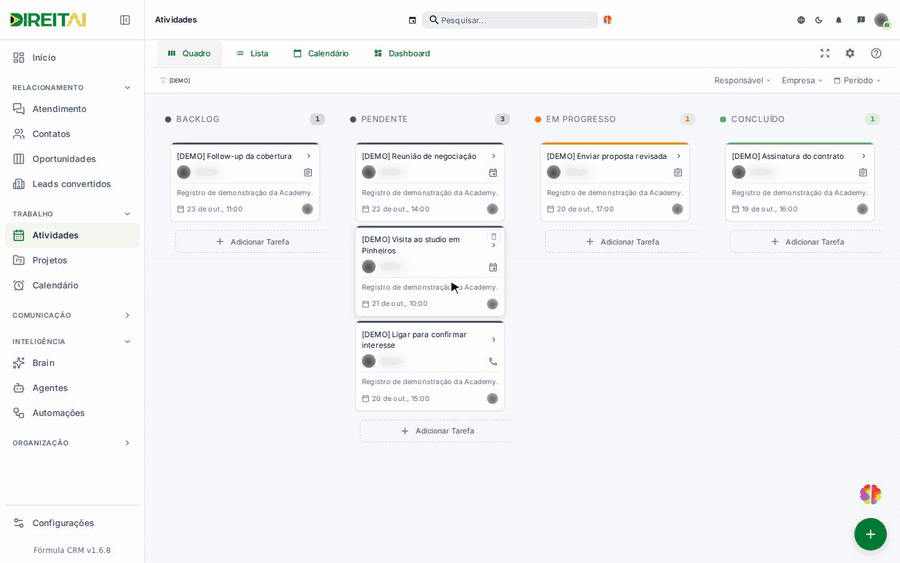
Task: Go to Início in sidebar
Action: (72, 57)
